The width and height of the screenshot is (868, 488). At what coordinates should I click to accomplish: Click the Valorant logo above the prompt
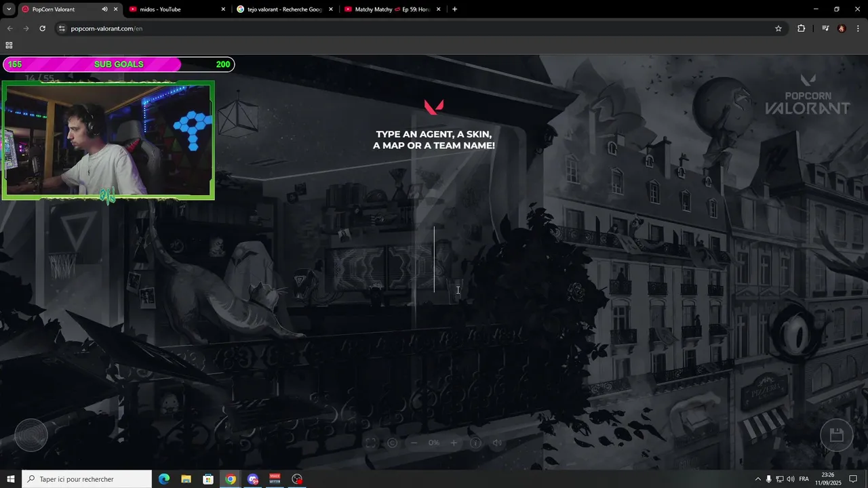(434, 107)
